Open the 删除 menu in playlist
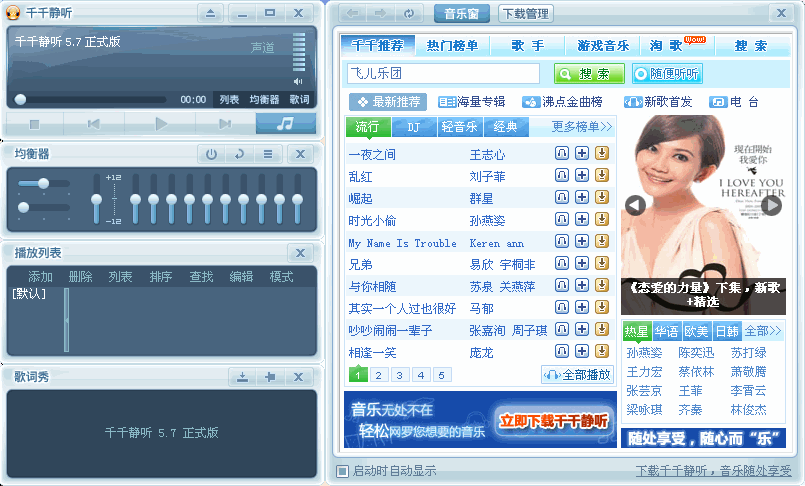 [x=81, y=277]
